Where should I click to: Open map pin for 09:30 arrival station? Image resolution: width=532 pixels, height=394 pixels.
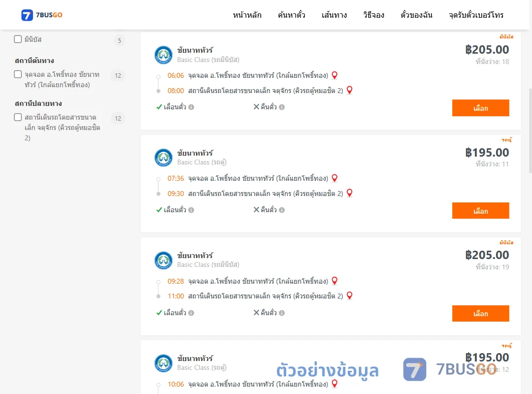[349, 193]
